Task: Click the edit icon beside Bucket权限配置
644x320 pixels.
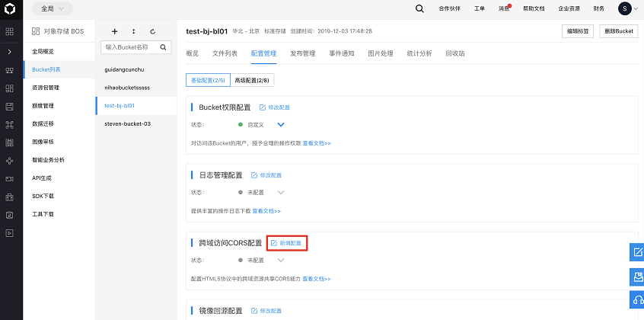Action: pyautogui.click(x=263, y=107)
